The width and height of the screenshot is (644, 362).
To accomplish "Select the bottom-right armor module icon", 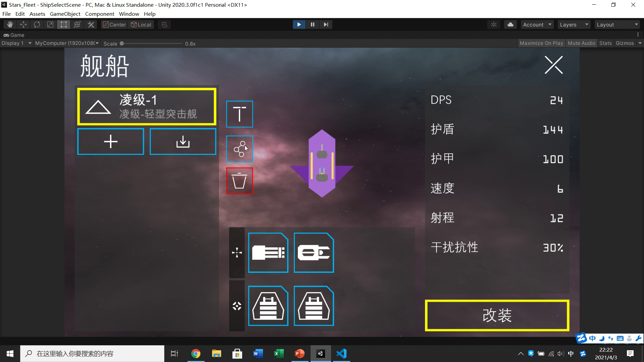I will tap(313, 306).
